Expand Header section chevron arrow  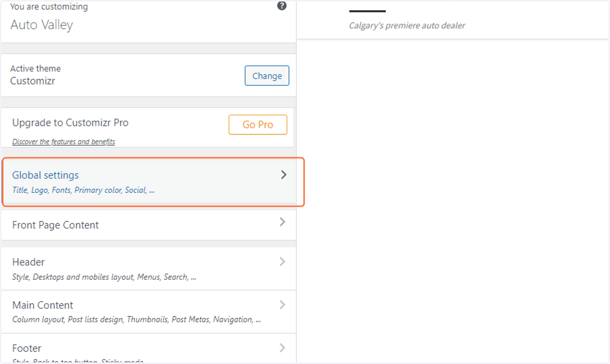[283, 261]
